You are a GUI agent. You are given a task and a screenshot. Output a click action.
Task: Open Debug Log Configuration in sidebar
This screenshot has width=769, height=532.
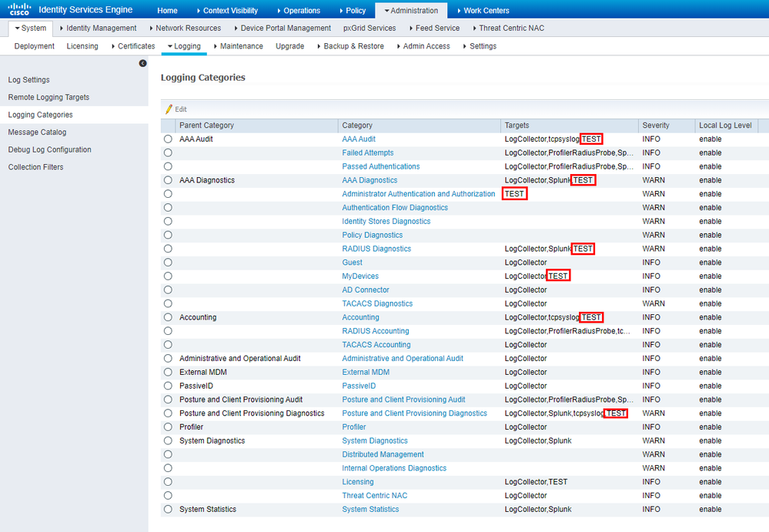[49, 150]
